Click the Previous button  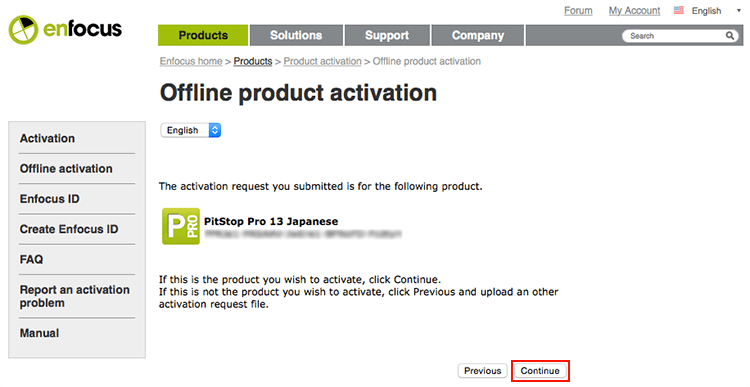482,371
